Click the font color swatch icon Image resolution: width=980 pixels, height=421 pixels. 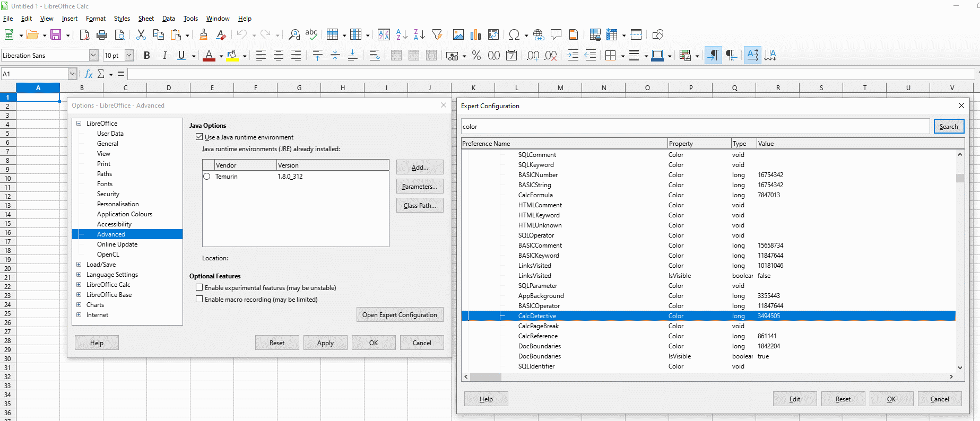coord(209,56)
